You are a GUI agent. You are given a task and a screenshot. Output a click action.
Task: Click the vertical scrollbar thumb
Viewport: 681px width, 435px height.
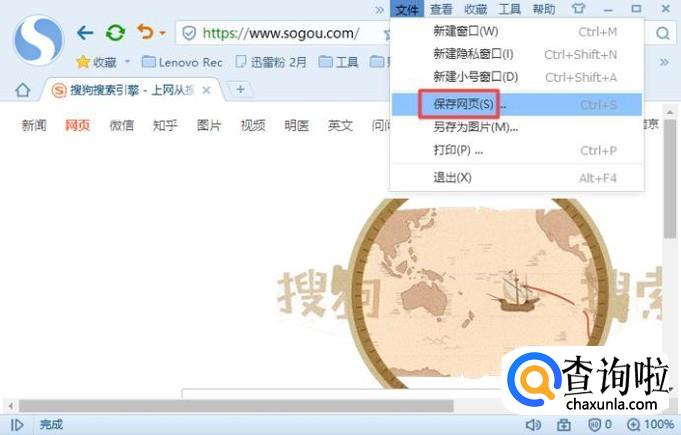pyautogui.click(x=670, y=178)
